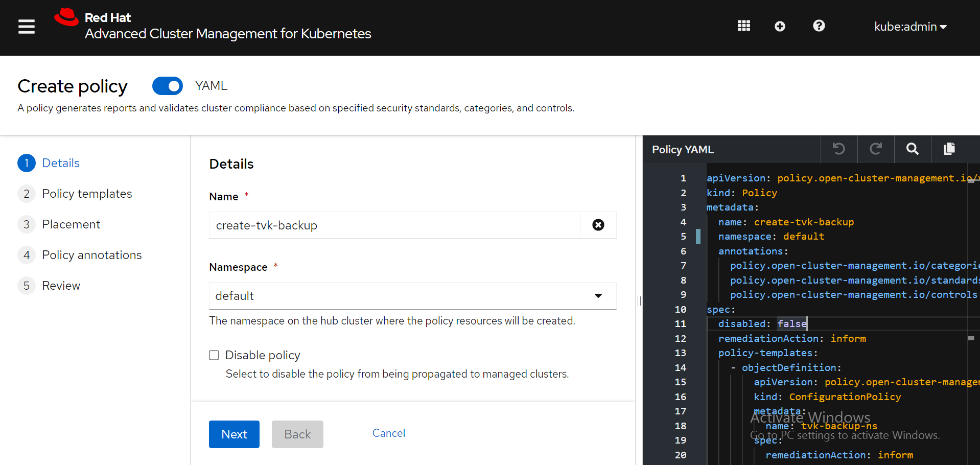The height and width of the screenshot is (465, 980).
Task: Jump to the Placement wizard step
Action: pos(71,224)
